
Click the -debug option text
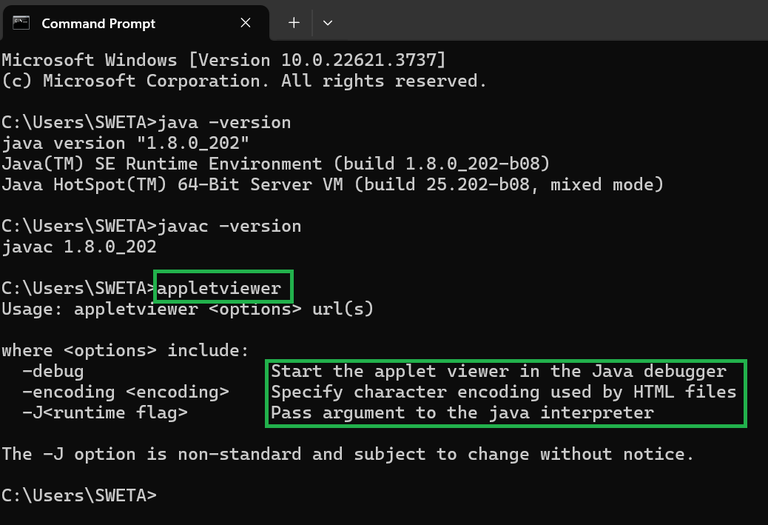(53, 371)
